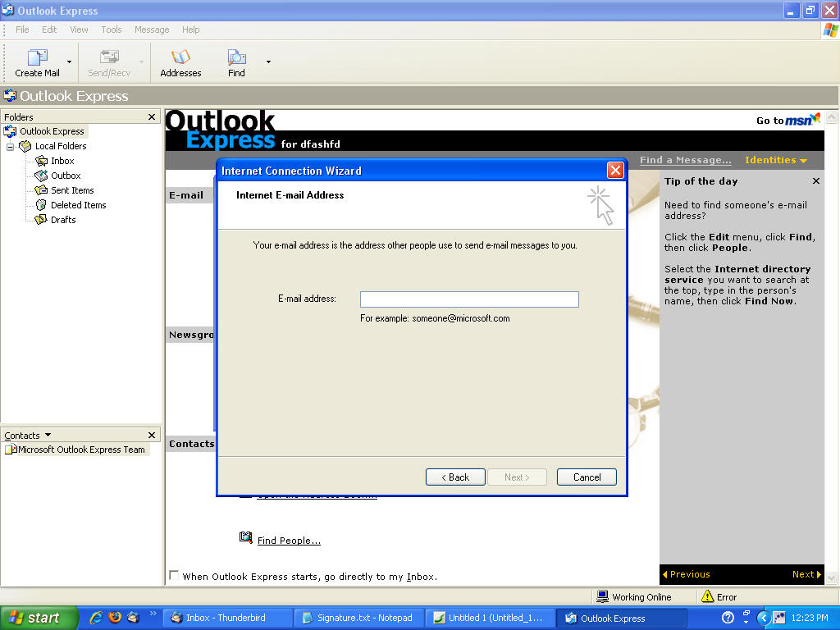
Task: Select the Deleted Items folder icon
Action: (41, 205)
